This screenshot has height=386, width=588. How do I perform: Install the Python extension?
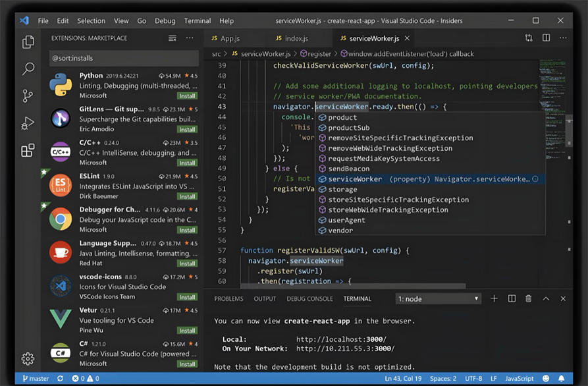click(x=188, y=95)
